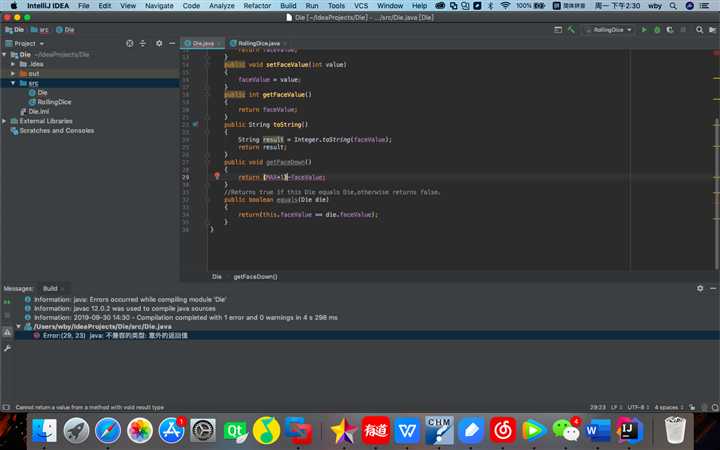Viewport: 720px width, 450px height.
Task: Open WeChat from the Dock
Action: 566,430
